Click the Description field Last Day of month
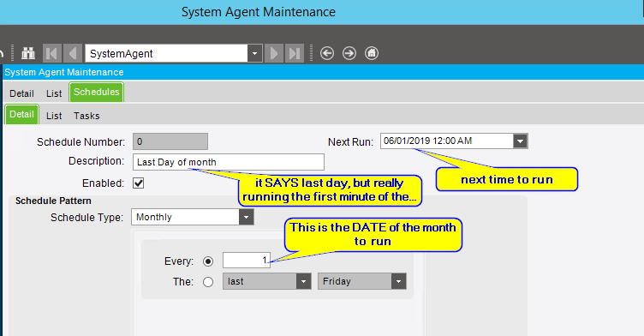 click(x=229, y=162)
